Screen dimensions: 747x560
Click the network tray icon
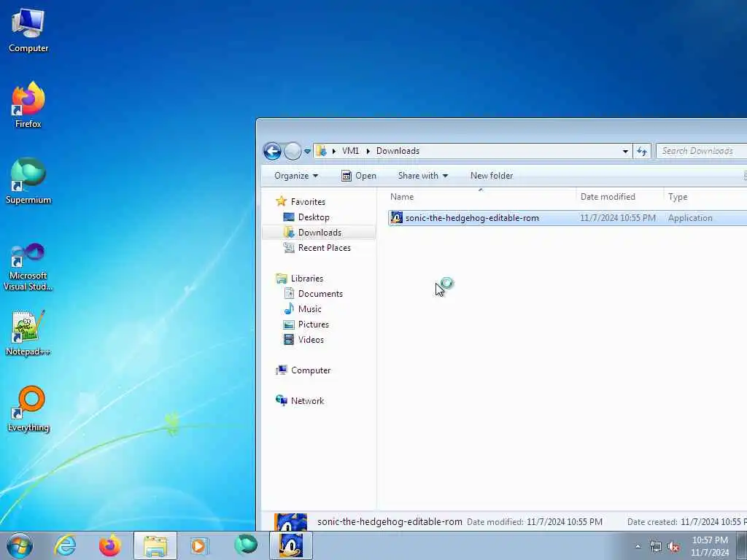656,547
